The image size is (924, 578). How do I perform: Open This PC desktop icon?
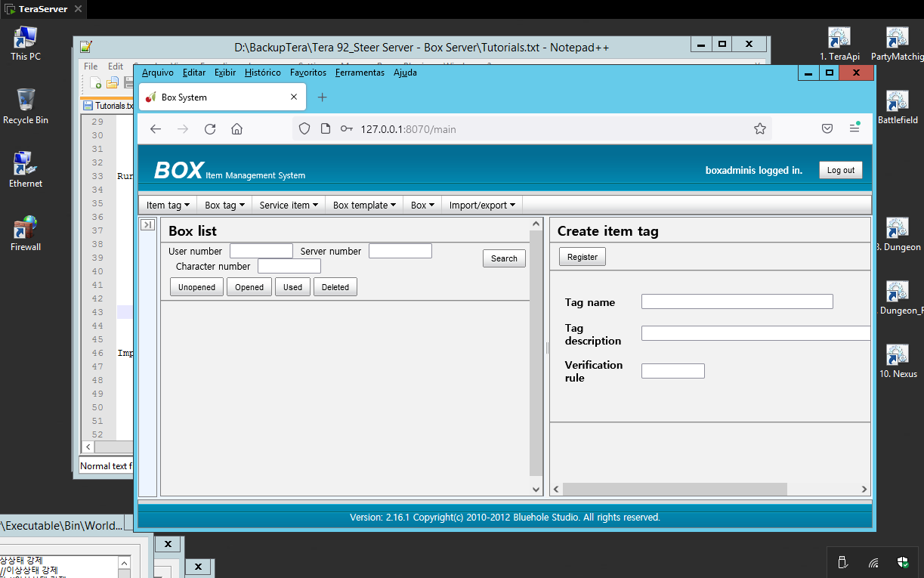click(26, 43)
